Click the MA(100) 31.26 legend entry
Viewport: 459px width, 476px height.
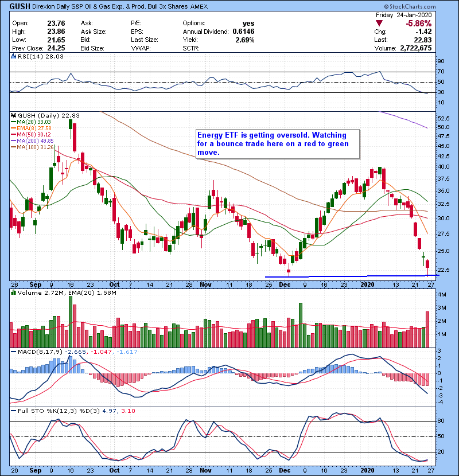[35, 147]
